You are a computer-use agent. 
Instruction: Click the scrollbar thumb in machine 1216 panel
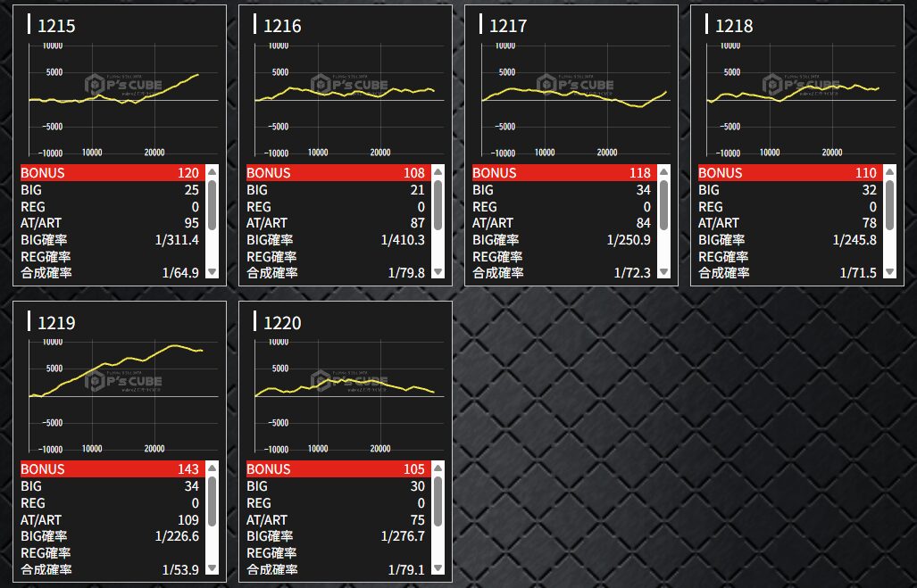(438, 205)
